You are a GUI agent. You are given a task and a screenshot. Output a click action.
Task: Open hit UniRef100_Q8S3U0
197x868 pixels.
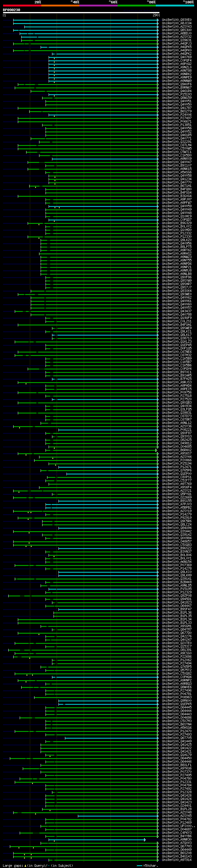pyautogui.click(x=176, y=30)
